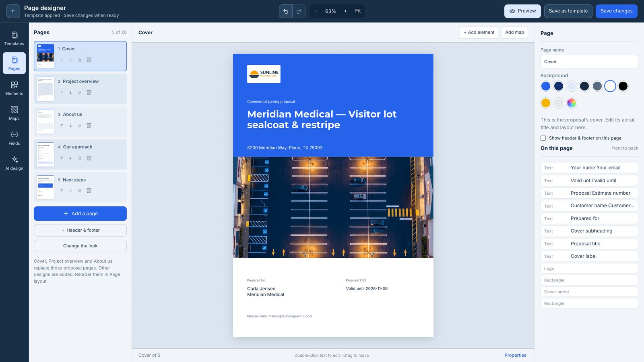Click Header & footer button
This screenshot has width=644, height=362.
(80, 230)
